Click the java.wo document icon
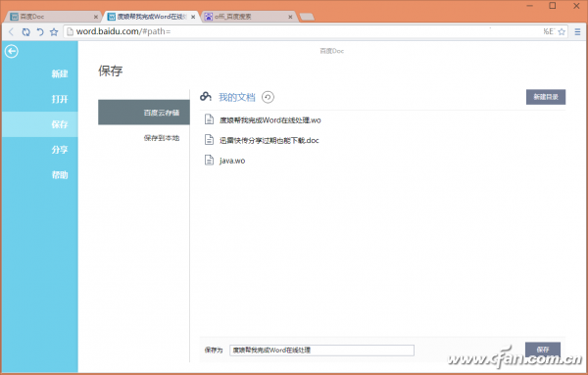 pyautogui.click(x=209, y=160)
